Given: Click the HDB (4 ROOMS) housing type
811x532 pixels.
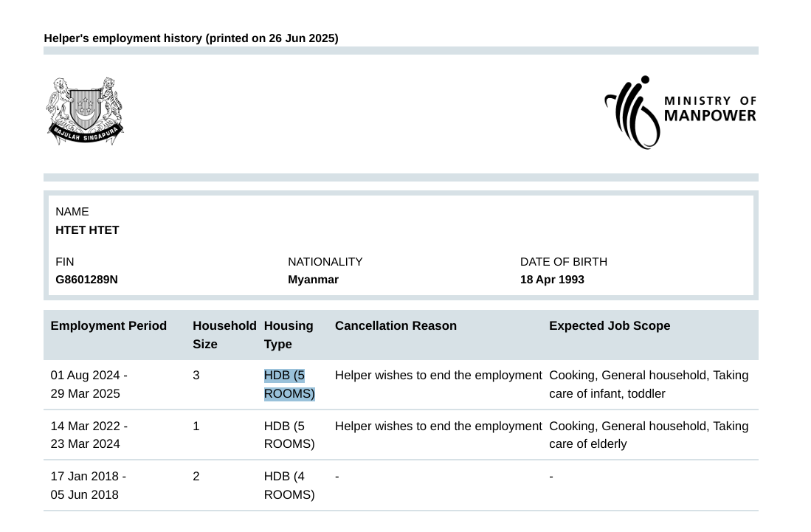Looking at the screenshot, I should (289, 486).
